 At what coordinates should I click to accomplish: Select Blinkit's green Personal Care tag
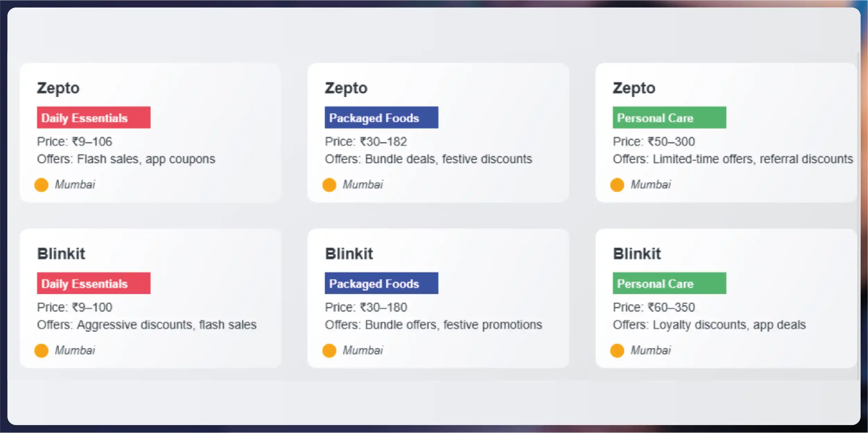pos(669,283)
